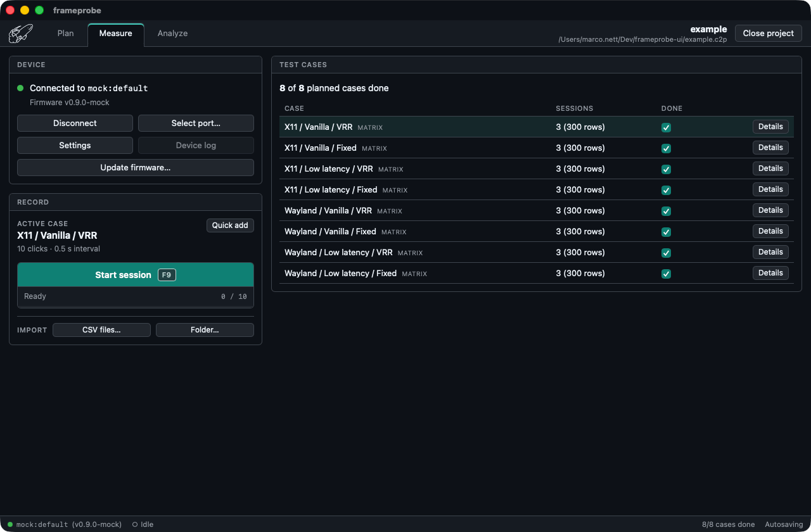
Task: Open Details for Wayland / Vanilla / Fixed
Action: pyautogui.click(x=770, y=231)
